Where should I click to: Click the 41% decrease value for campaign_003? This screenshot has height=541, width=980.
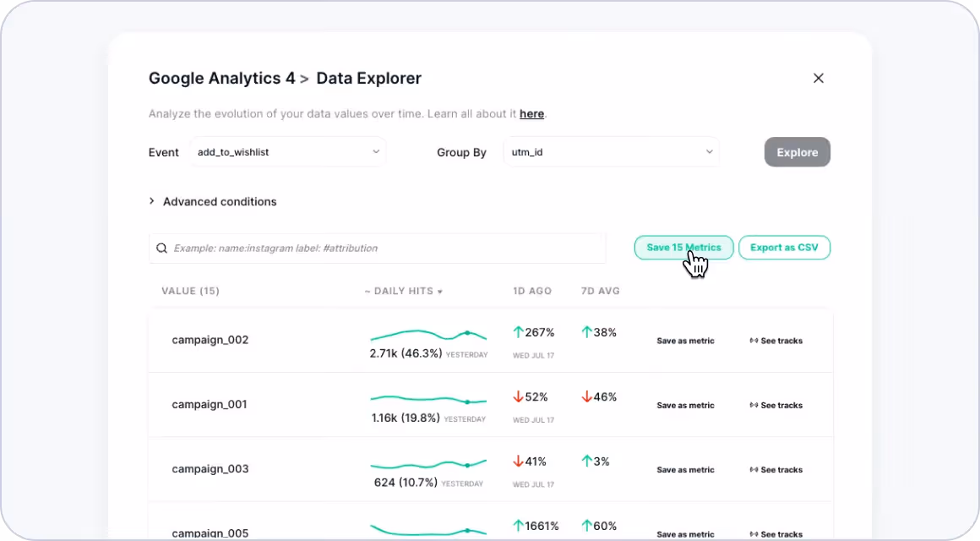point(530,462)
